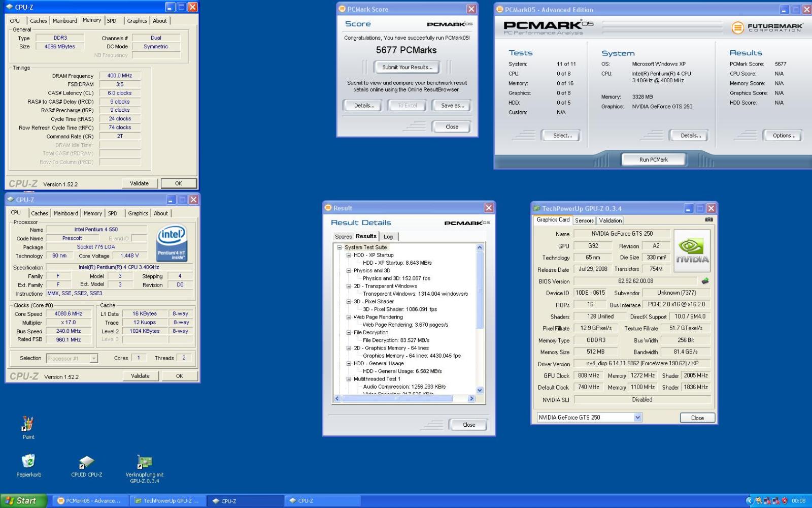
Task: Open the Papierkorb recycle bin icon
Action: point(28,465)
